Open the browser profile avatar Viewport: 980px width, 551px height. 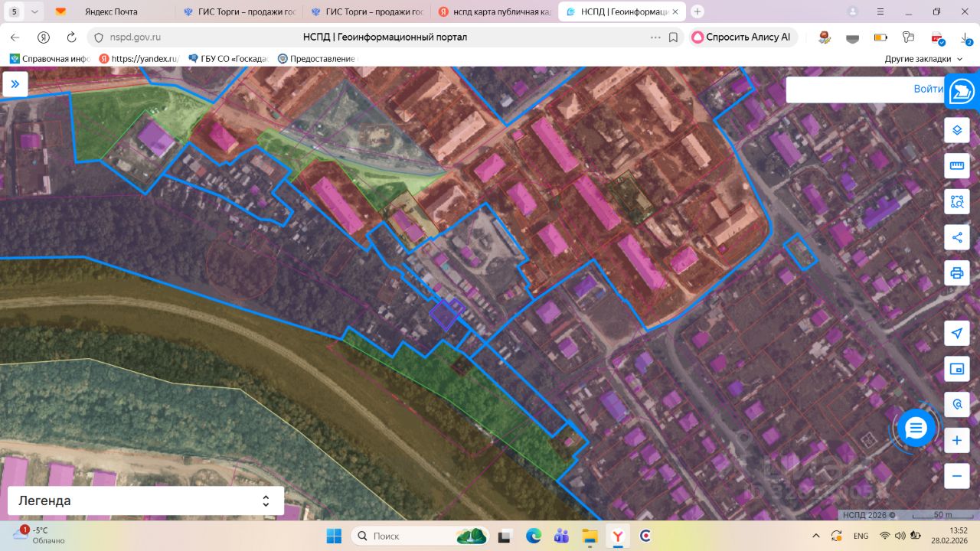click(x=853, y=11)
